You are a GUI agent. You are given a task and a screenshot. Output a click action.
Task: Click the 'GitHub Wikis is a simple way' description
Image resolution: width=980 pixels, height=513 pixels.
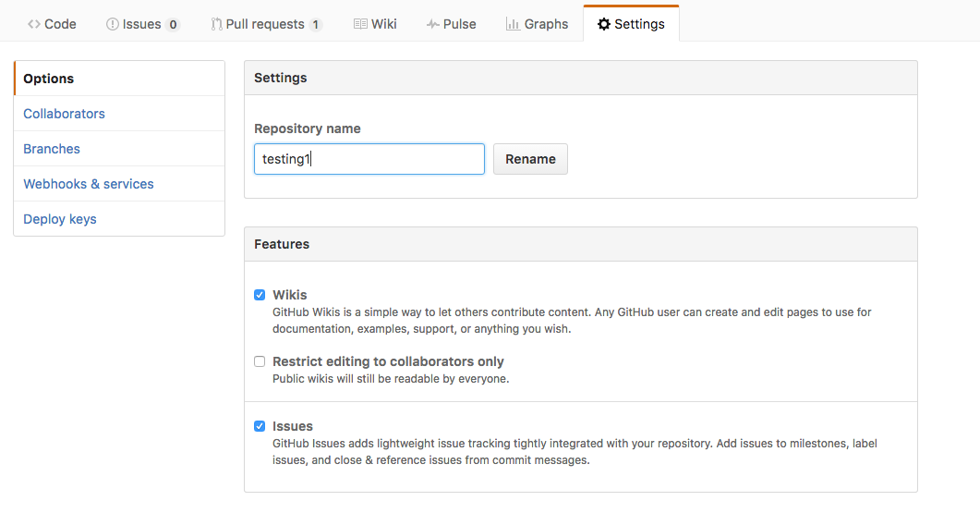pos(572,321)
